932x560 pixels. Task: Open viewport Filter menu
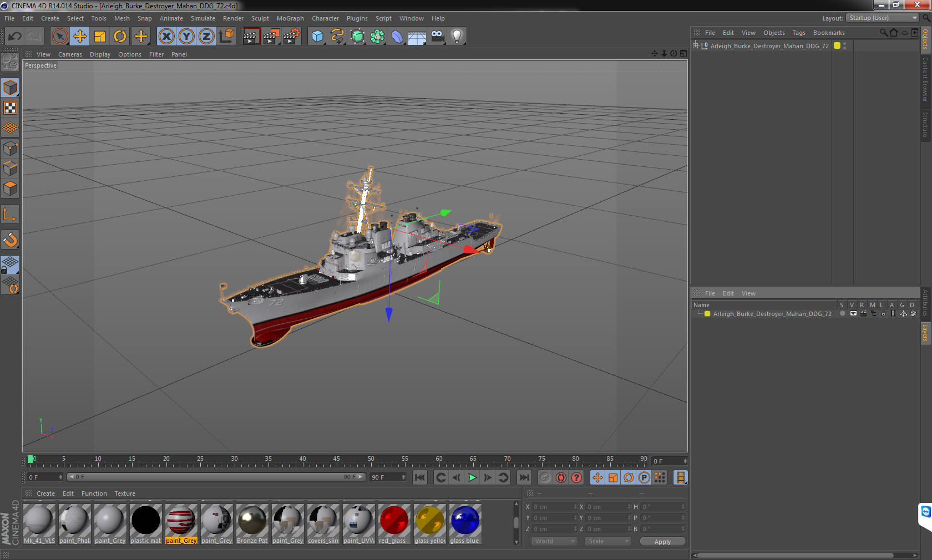[x=156, y=54]
